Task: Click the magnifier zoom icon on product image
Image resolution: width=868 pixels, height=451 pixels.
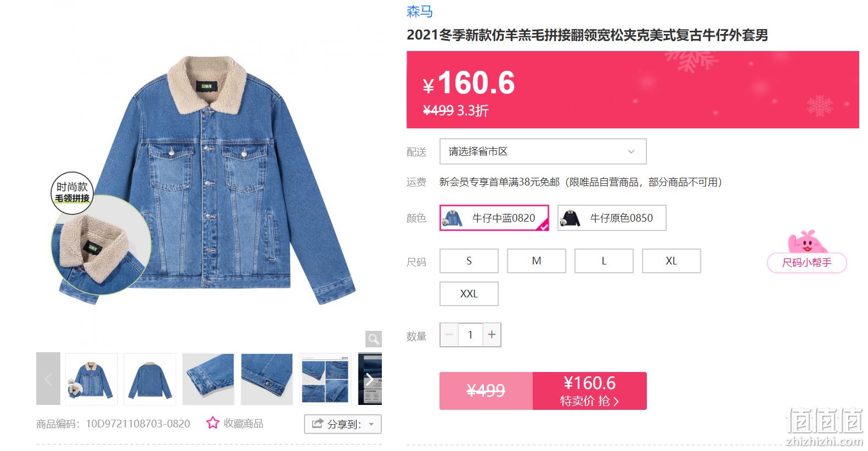Action: coord(373,339)
